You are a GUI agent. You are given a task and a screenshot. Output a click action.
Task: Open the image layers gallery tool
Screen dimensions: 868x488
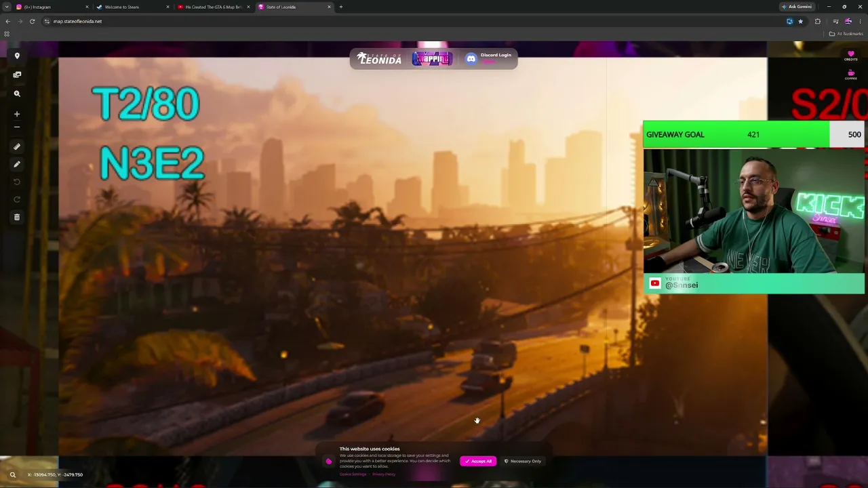tap(17, 75)
